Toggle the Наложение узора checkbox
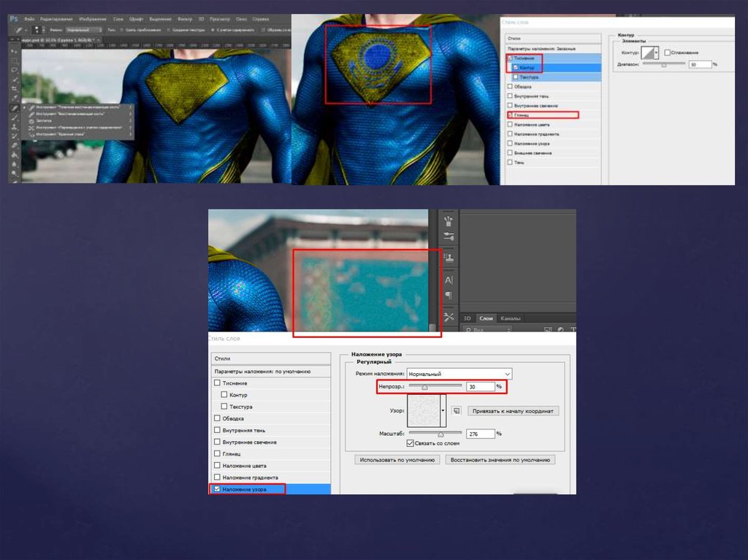Screen dimensions: 748x560 pos(217,489)
